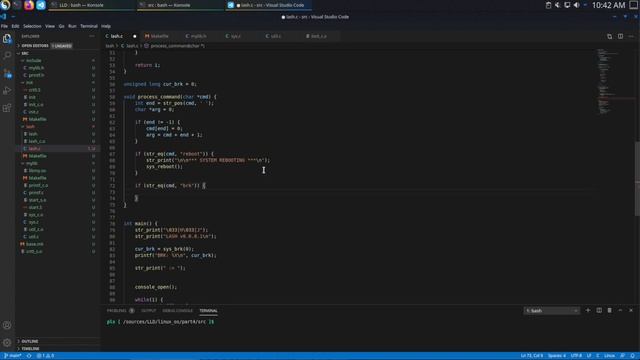This screenshot has height=360, width=640.
Task: Split the editor to the right
Action: coord(620,36)
